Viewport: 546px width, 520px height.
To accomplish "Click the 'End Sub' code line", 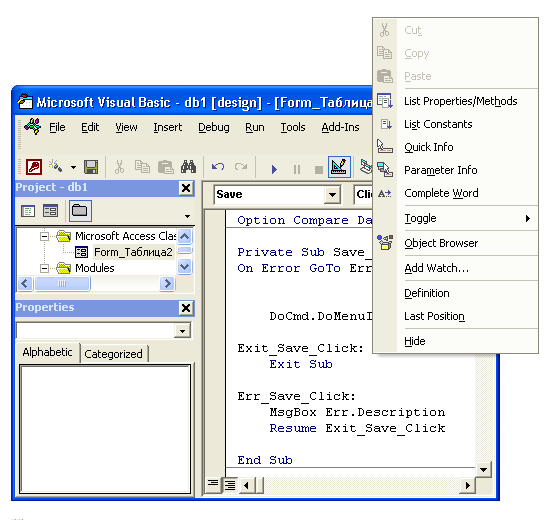I will 265,460.
